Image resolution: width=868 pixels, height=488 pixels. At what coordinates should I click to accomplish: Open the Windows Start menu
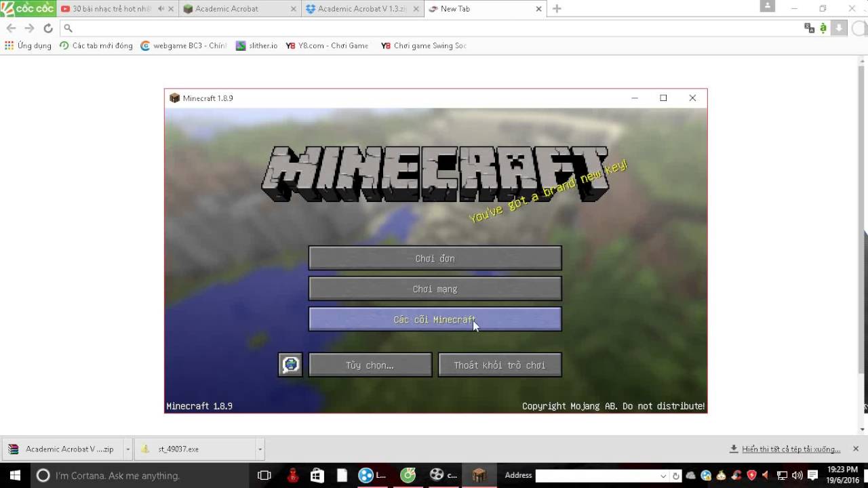click(x=15, y=475)
